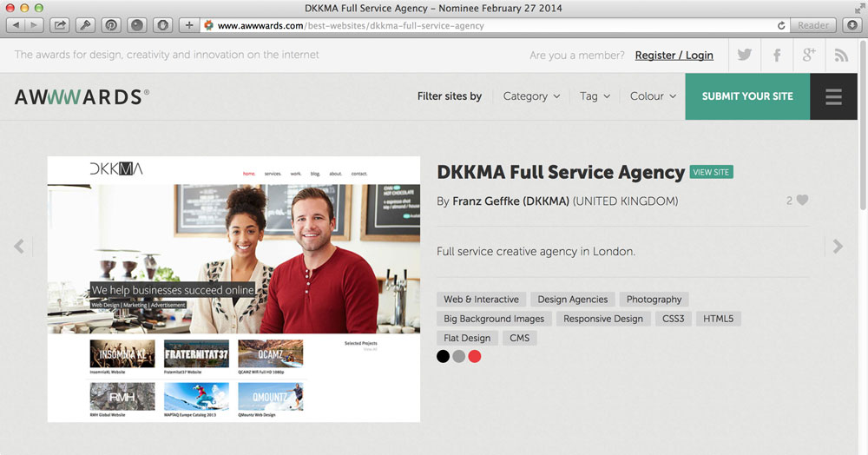The width and height of the screenshot is (868, 455).
Task: Select the Design Agencies tag
Action: pos(572,300)
